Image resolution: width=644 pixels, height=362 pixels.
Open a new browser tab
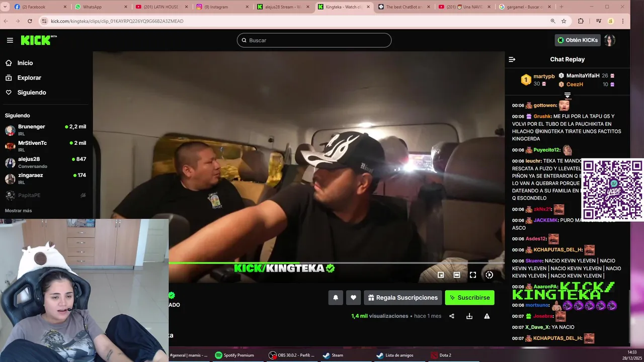(561, 7)
